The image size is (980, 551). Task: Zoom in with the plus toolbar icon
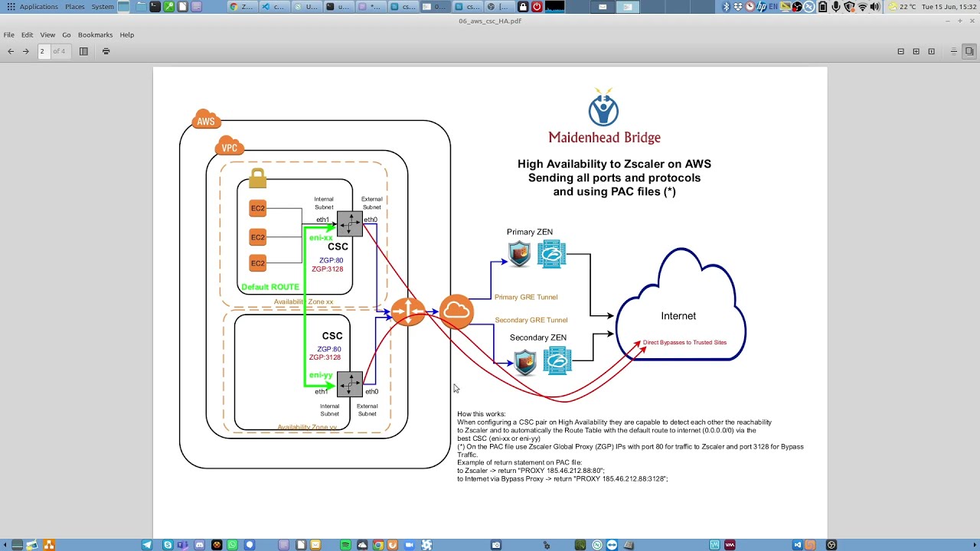916,51
